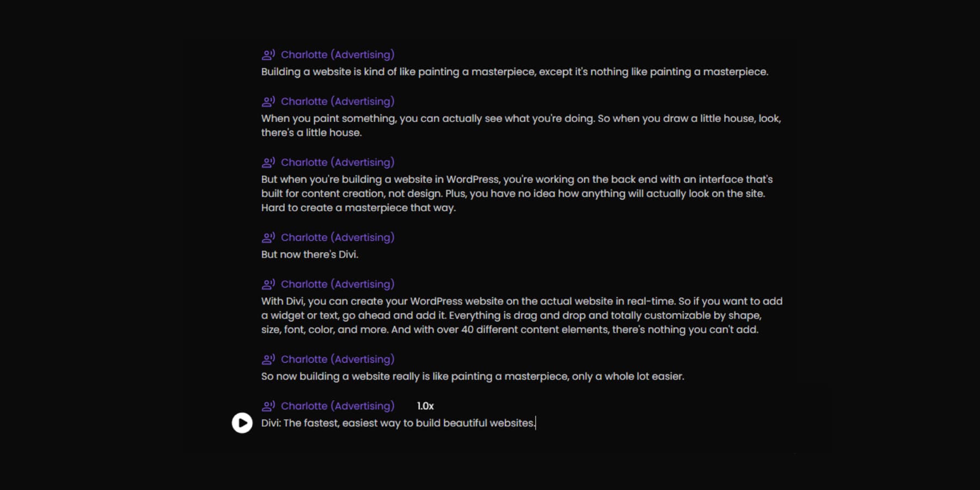Open the speaker selector on the last paragraph
This screenshot has height=490, width=980.
pos(338,406)
